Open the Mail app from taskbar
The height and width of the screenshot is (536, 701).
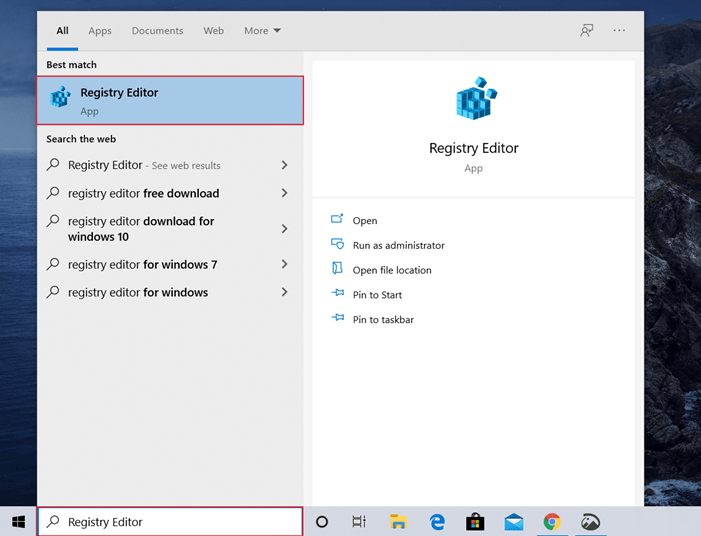(x=514, y=522)
